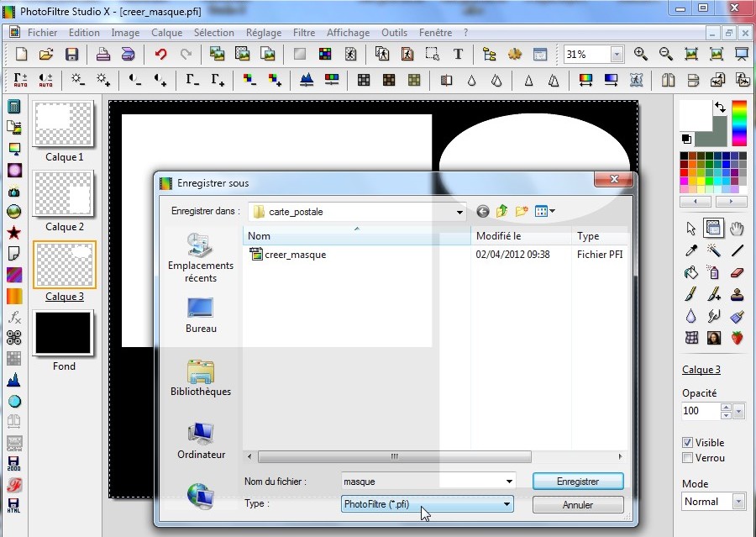Click the Enregistrer button
The height and width of the screenshot is (537, 756).
[578, 482]
